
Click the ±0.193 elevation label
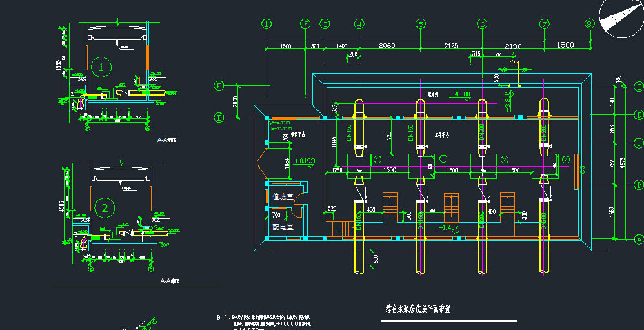click(x=305, y=160)
